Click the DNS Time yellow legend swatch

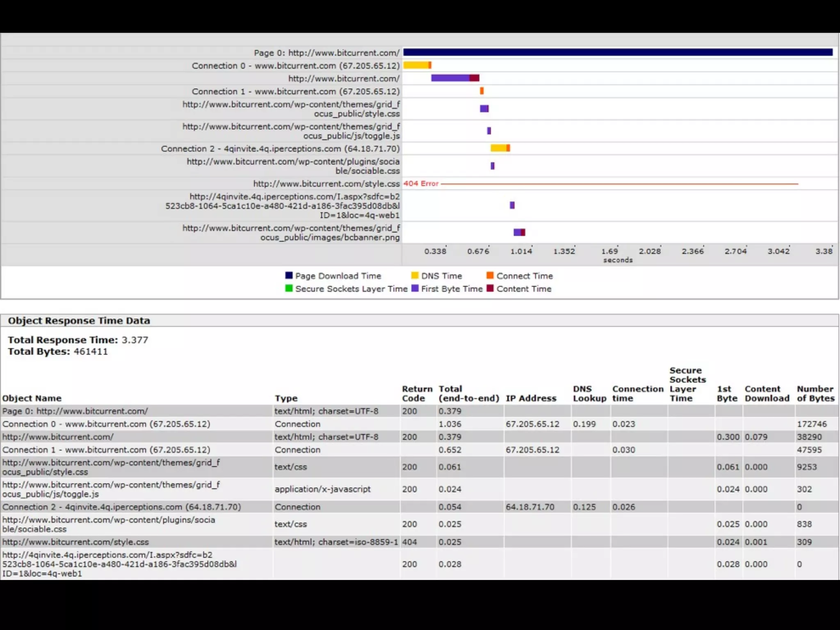415,275
